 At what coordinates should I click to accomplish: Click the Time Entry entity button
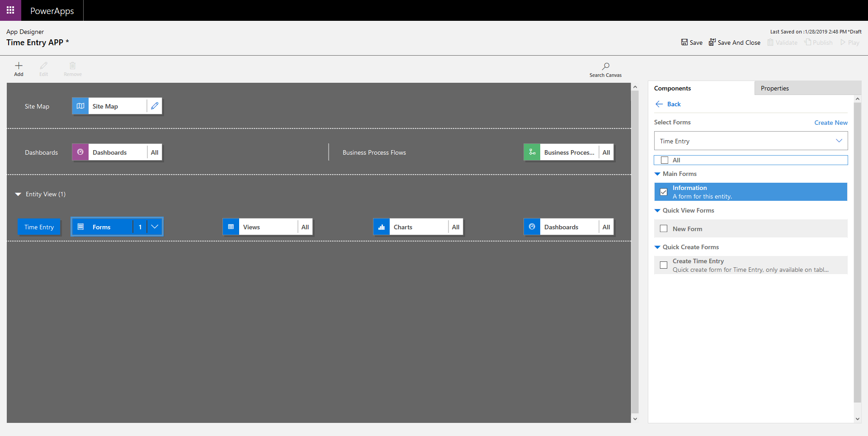pyautogui.click(x=39, y=227)
